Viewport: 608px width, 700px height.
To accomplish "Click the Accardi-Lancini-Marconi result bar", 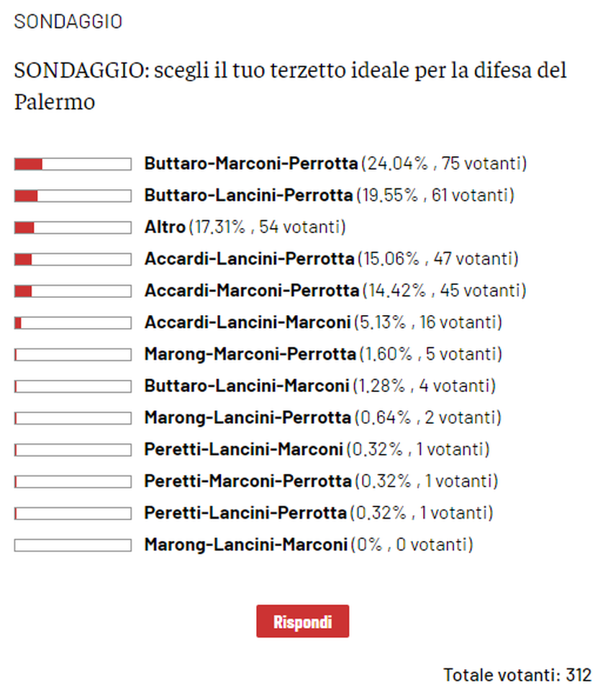I will (73, 322).
